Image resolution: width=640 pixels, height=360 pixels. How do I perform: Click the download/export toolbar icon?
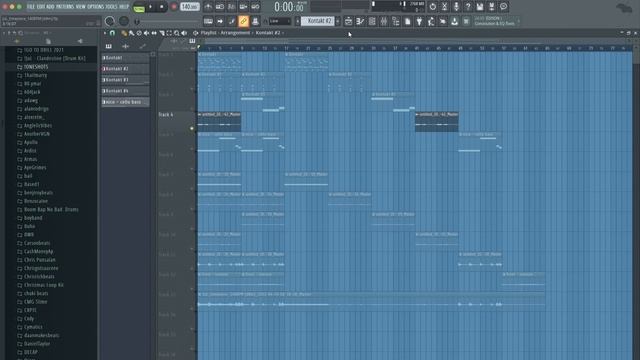[454, 21]
